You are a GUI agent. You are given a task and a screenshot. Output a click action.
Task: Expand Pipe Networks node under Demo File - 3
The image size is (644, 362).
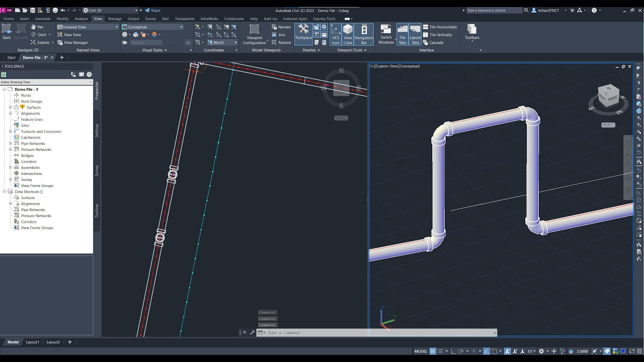click(10, 144)
